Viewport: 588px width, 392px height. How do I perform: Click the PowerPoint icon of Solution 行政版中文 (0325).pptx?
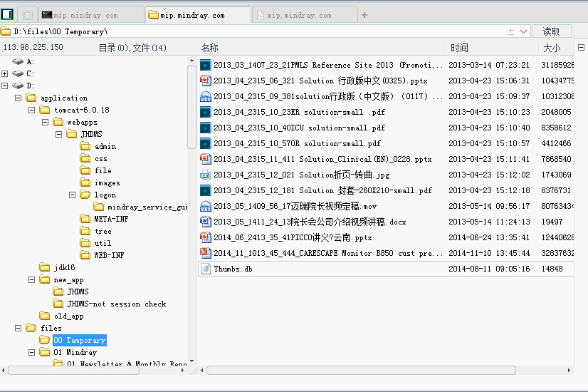pyautogui.click(x=205, y=81)
